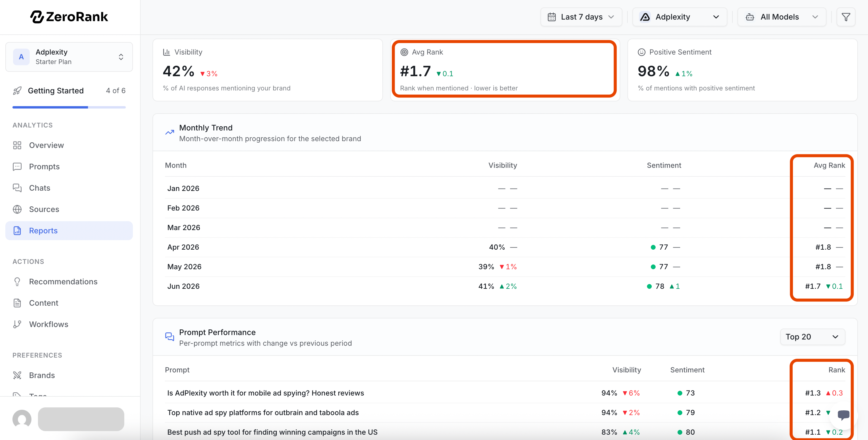Open the Adplexity brand dropdown in header
The height and width of the screenshot is (440, 868).
(680, 17)
